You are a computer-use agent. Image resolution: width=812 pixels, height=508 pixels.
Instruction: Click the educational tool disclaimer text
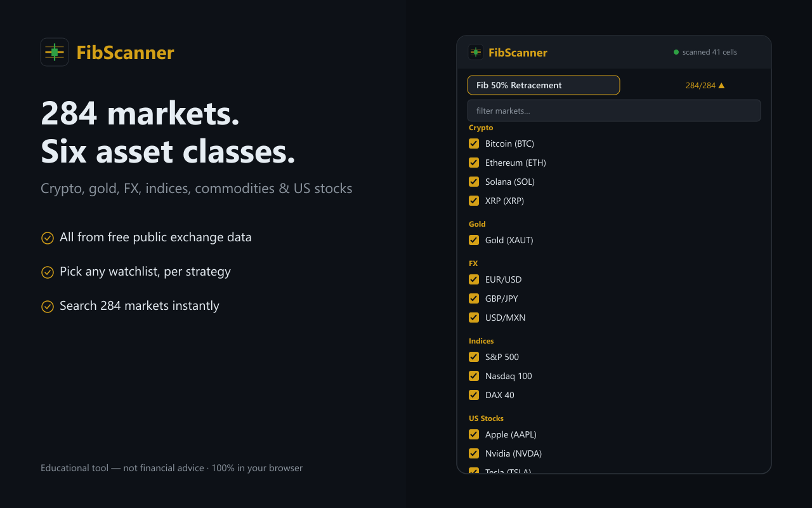tap(172, 468)
